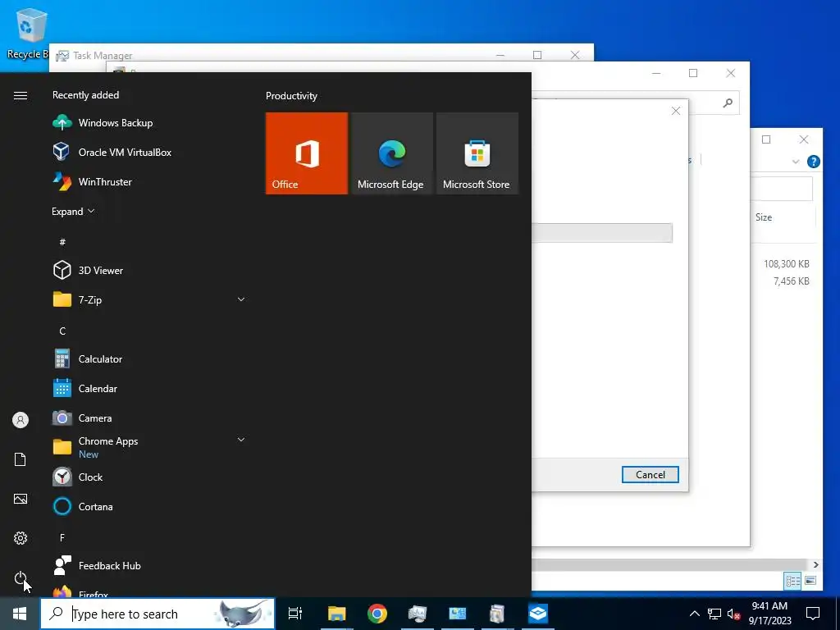This screenshot has width=840, height=630.
Task: Open the installer package taskbar icon
Action: click(498, 614)
